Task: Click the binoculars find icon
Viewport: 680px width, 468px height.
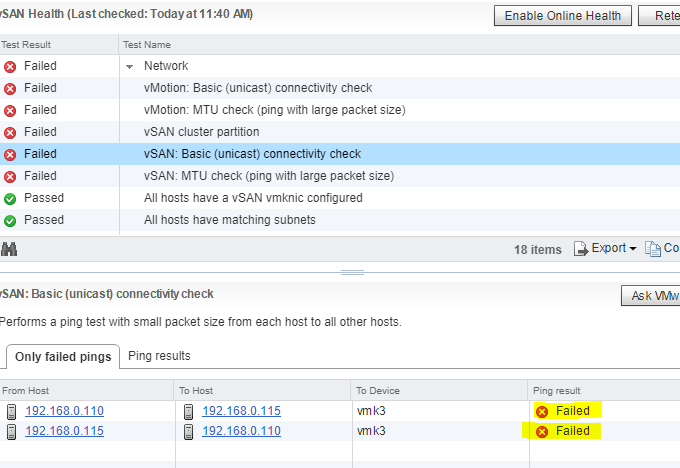Action: (x=9, y=249)
